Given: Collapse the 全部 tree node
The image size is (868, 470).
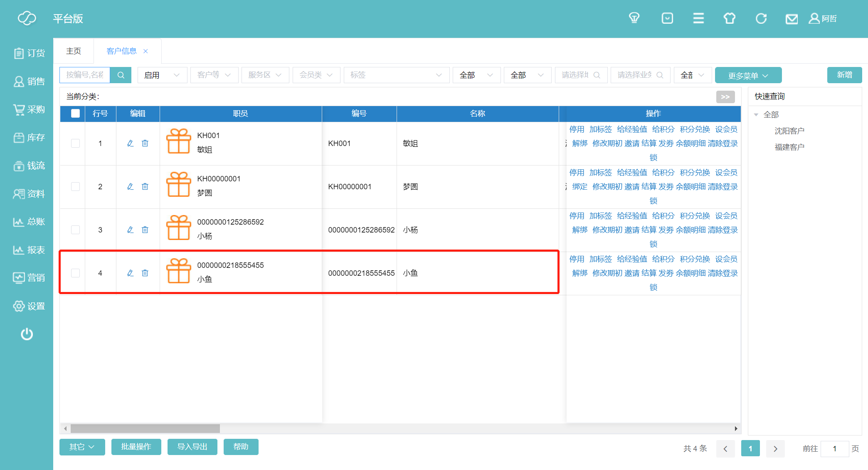Looking at the screenshot, I should point(756,114).
